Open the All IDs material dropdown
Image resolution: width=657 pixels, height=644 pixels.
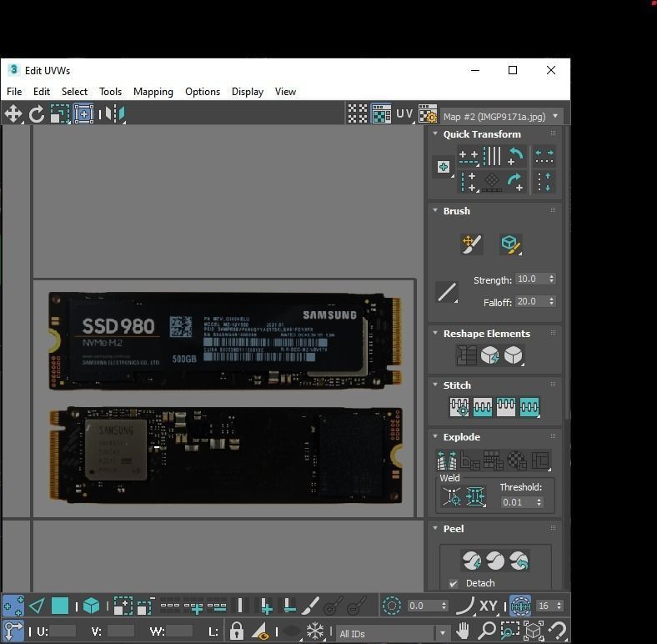(392, 633)
